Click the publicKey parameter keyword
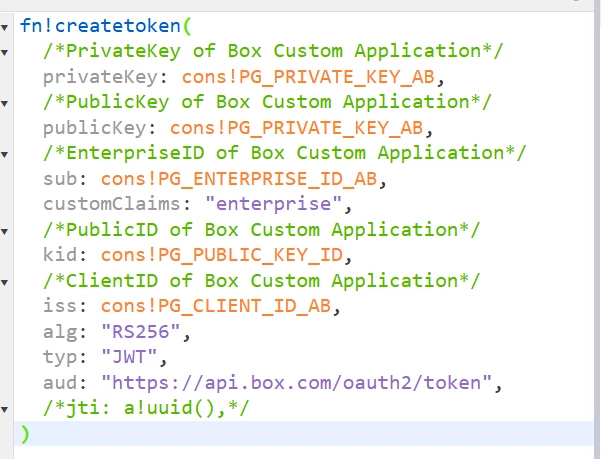The width and height of the screenshot is (604, 459). coord(94,128)
